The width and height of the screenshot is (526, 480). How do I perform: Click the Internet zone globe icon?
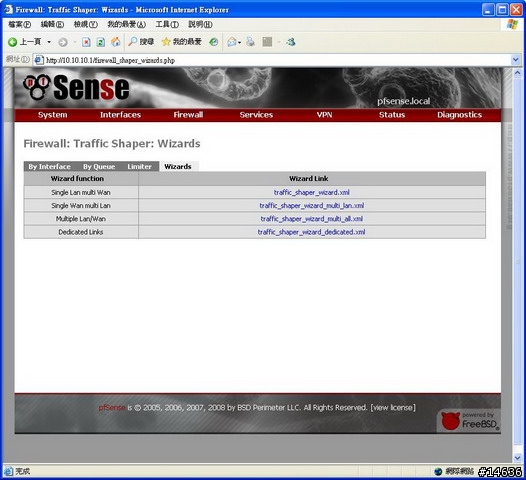[438, 472]
